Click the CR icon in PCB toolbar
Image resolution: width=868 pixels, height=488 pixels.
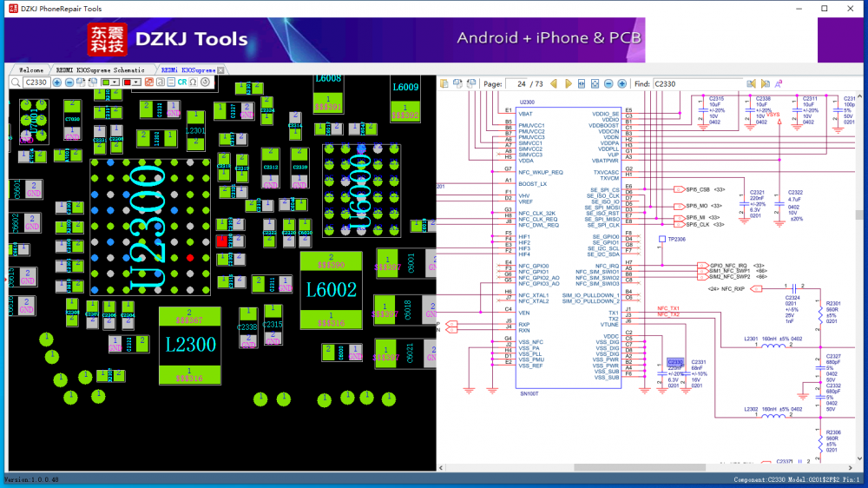[181, 82]
